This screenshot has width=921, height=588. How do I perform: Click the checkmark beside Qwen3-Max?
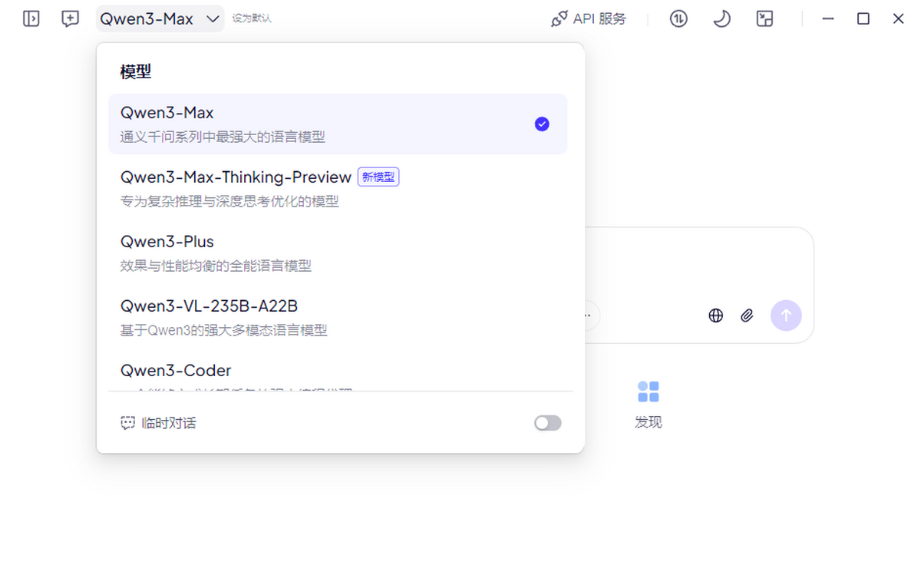pos(542,124)
